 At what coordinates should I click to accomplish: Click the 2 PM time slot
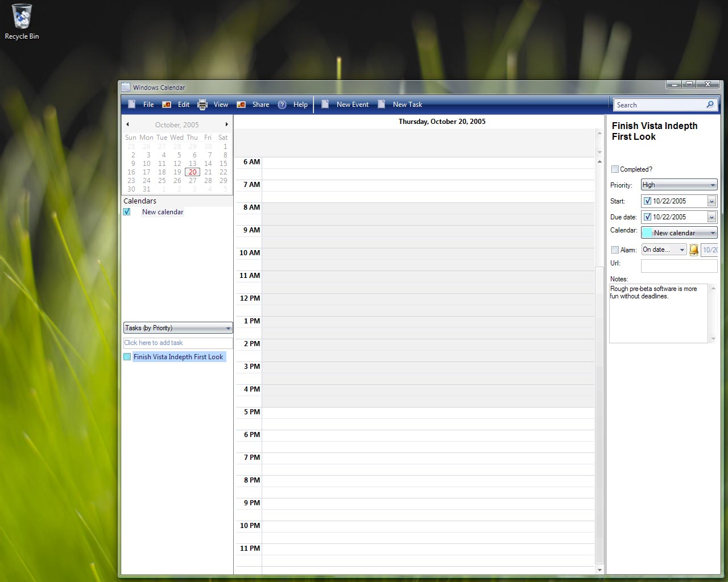pyautogui.click(x=428, y=350)
